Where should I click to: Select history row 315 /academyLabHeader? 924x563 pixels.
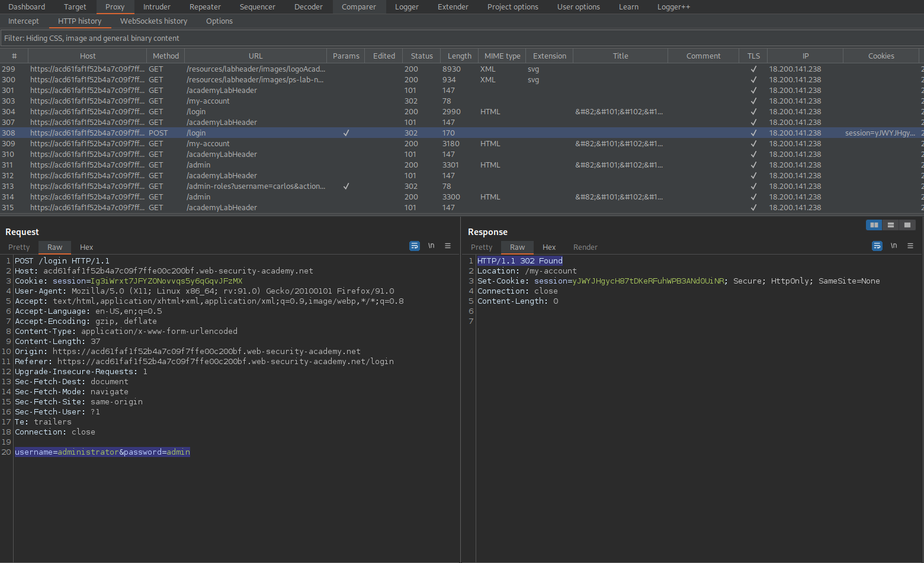pos(462,208)
